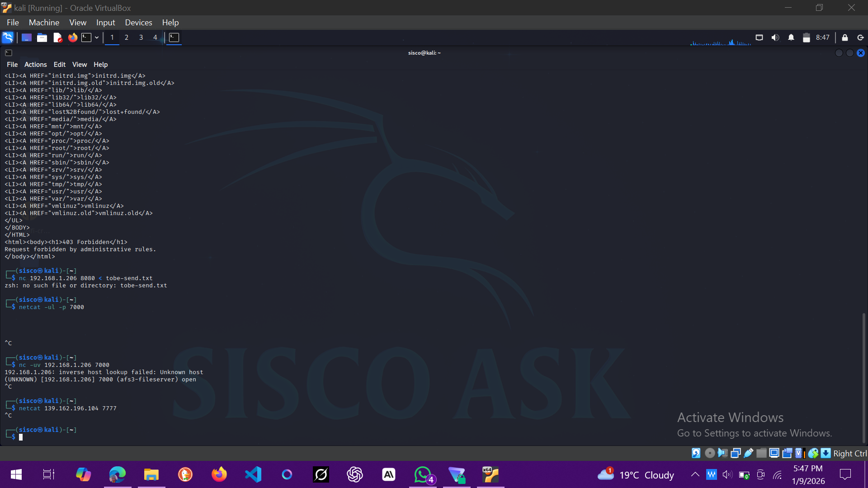
Task: Open VirtualBox Machine menu
Action: point(44,23)
